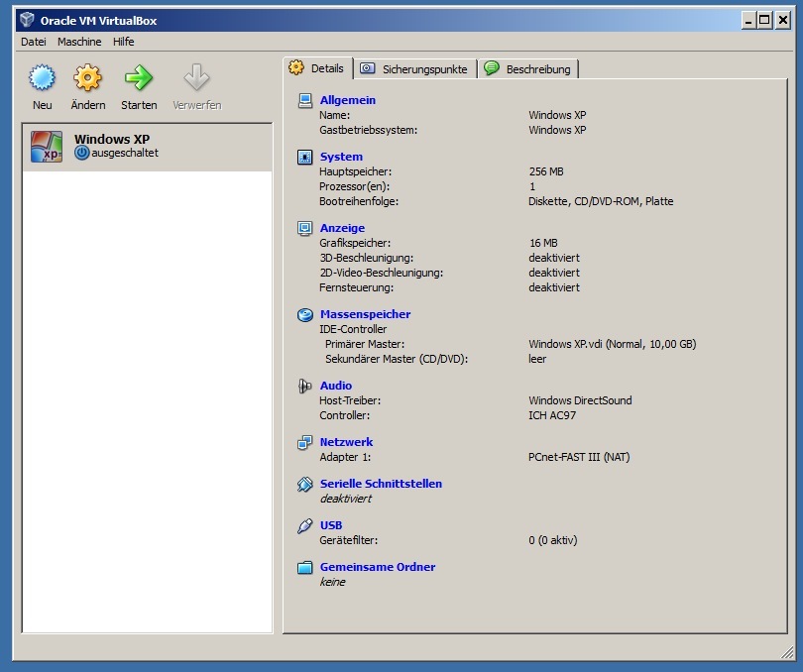The height and width of the screenshot is (672, 803).
Task: Open the Hilfe menu
Action: coord(123,42)
